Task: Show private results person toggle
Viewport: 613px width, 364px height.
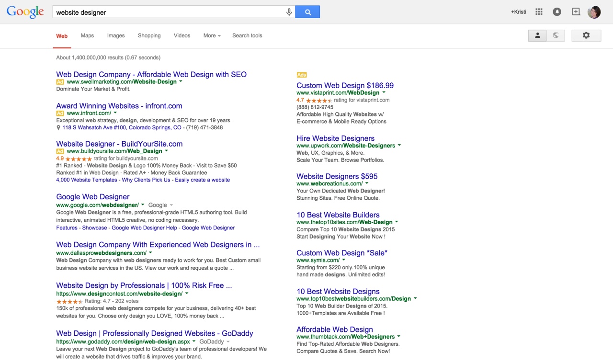Action: 537,35
